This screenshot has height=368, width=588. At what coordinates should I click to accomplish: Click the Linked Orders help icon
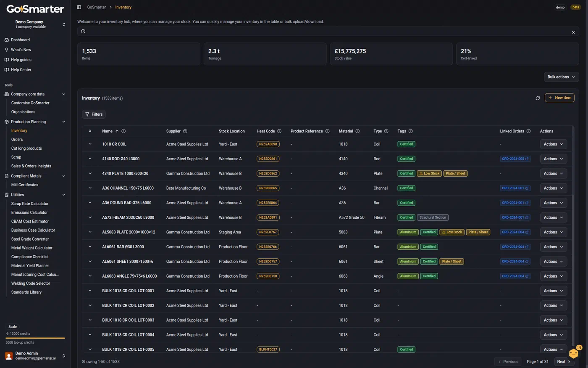[529, 131]
